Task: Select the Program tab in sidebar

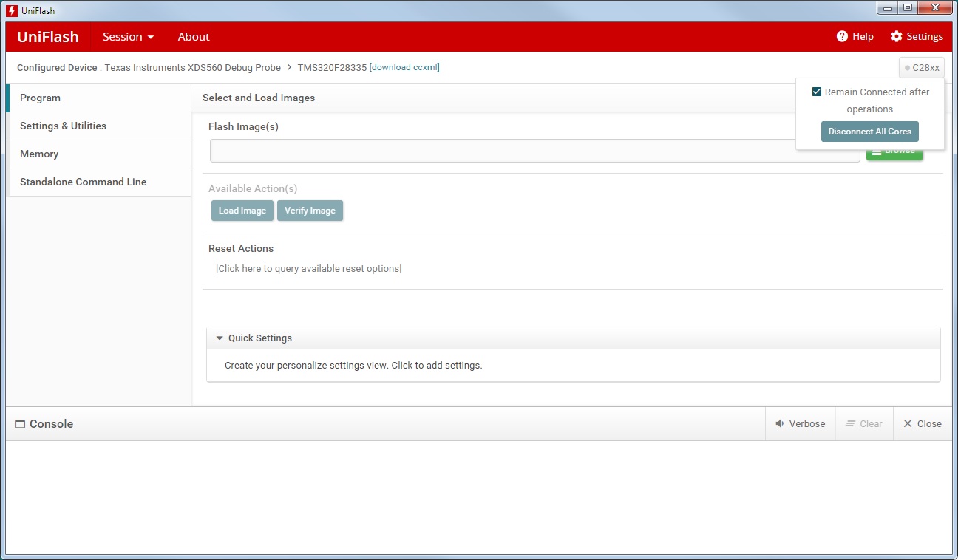Action: [x=98, y=98]
